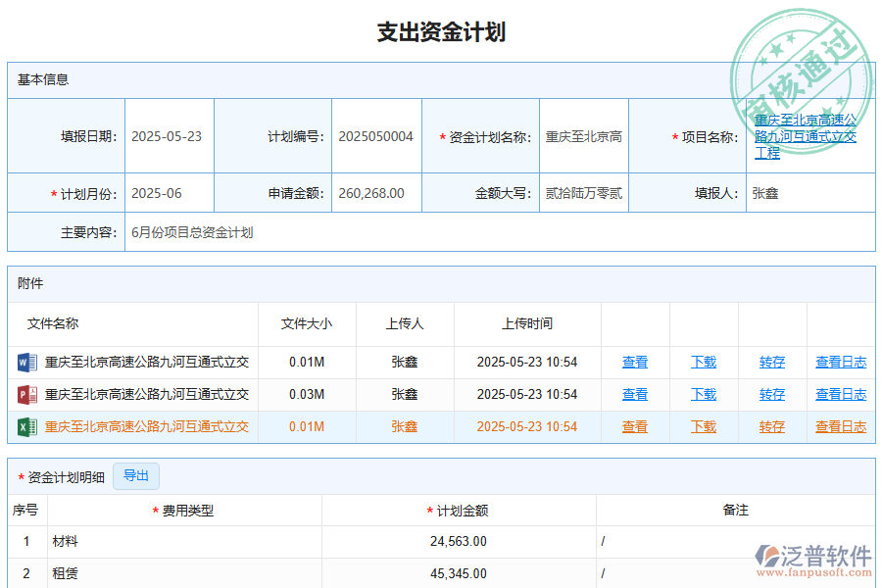This screenshot has width=882, height=588.
Task: Click 转存 on the third attachment row
Action: click(x=771, y=426)
